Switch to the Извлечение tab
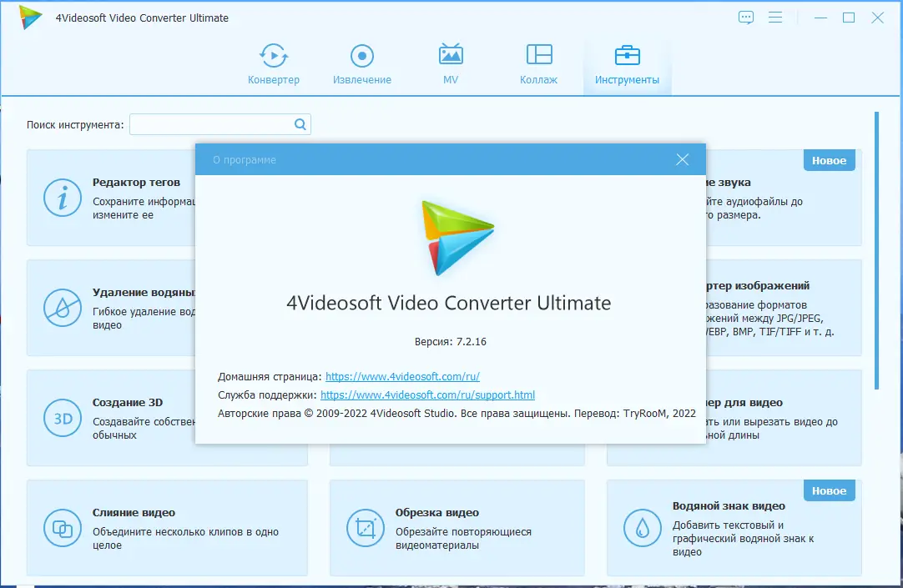 click(x=361, y=64)
